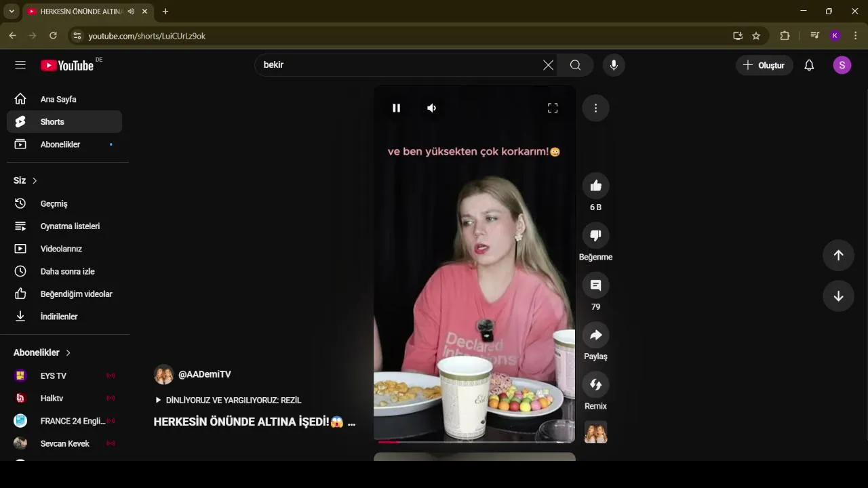Open the @AADemiTV channel name
868x488 pixels.
pyautogui.click(x=205, y=374)
